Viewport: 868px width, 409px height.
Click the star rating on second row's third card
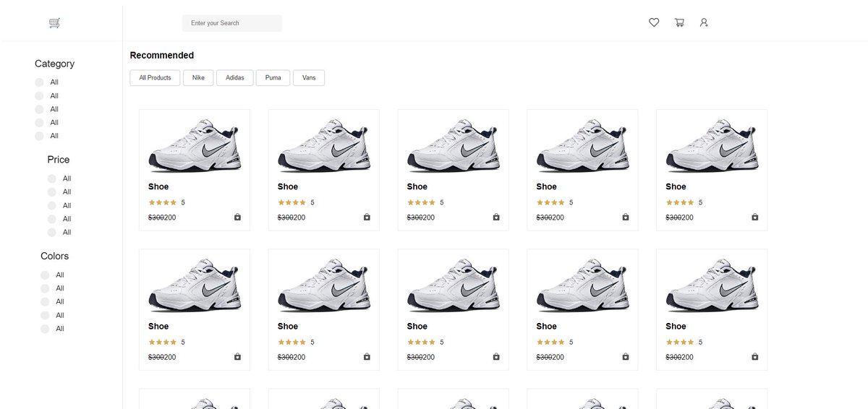(x=422, y=342)
